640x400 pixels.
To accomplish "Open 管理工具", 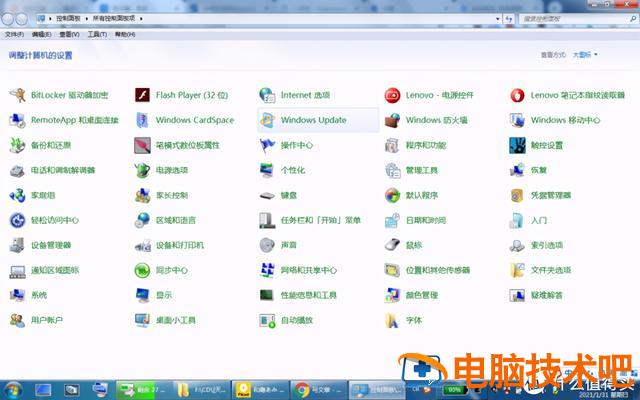I will pyautogui.click(x=411, y=170).
